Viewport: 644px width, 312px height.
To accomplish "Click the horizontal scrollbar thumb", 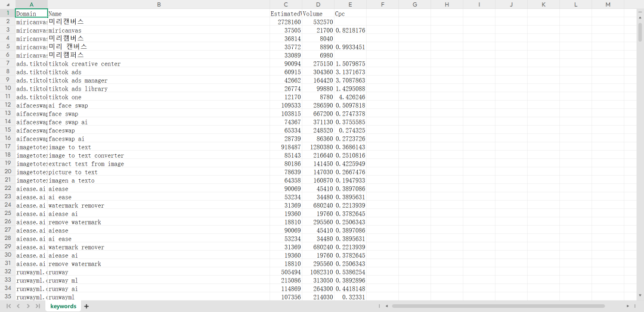I will (498, 306).
